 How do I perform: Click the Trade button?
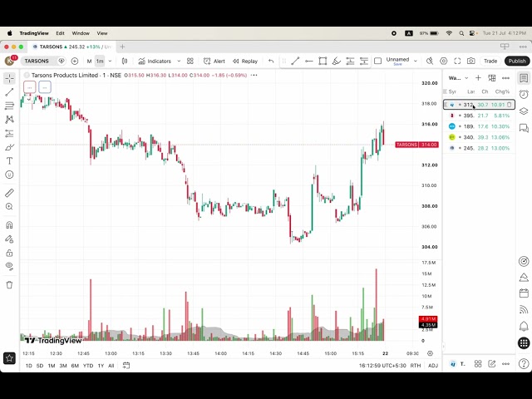click(x=490, y=61)
